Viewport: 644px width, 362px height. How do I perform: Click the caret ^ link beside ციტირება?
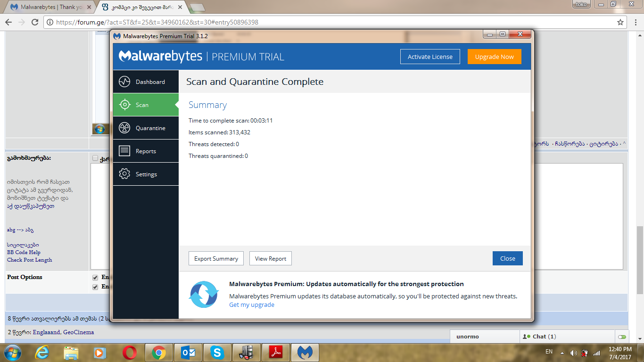click(624, 143)
